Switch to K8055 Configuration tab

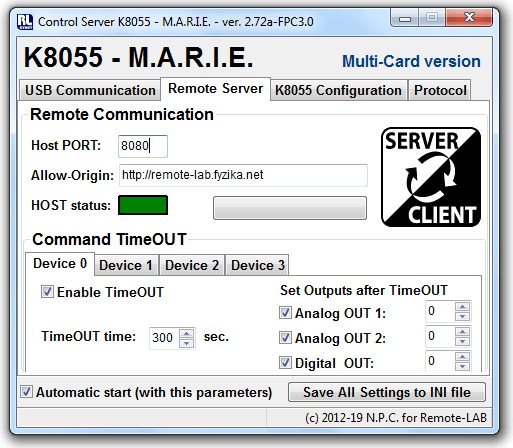pyautogui.click(x=338, y=90)
